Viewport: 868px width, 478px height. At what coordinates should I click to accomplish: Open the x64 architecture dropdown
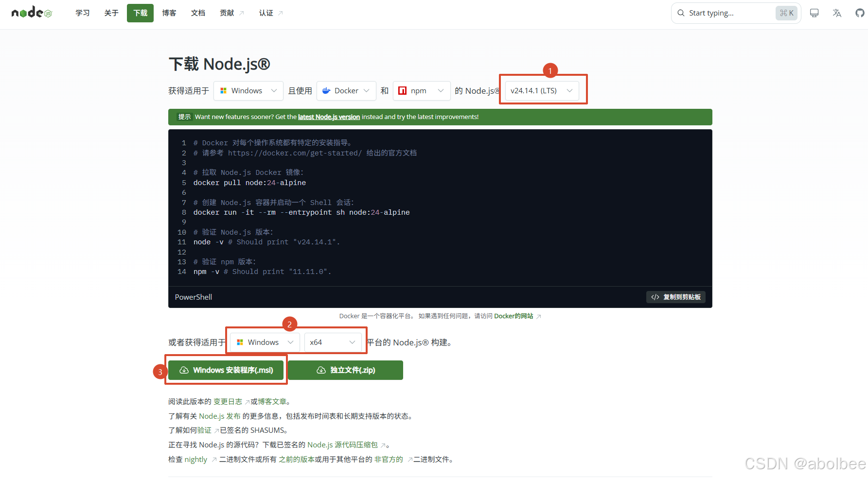tap(333, 342)
